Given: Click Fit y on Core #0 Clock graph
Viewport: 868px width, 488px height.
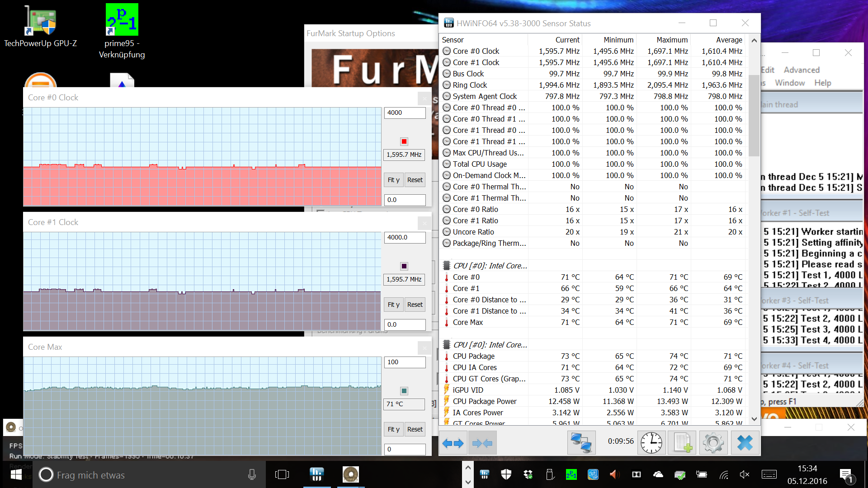Looking at the screenshot, I should [393, 180].
